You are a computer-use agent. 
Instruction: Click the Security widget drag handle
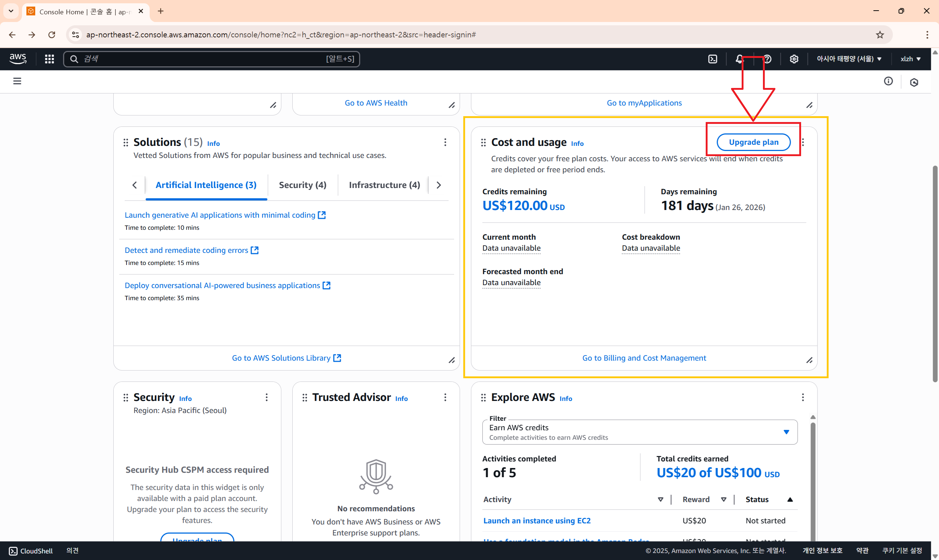pyautogui.click(x=126, y=397)
